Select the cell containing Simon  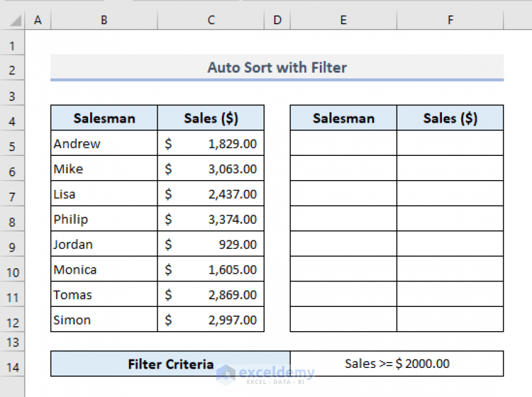[104, 319]
